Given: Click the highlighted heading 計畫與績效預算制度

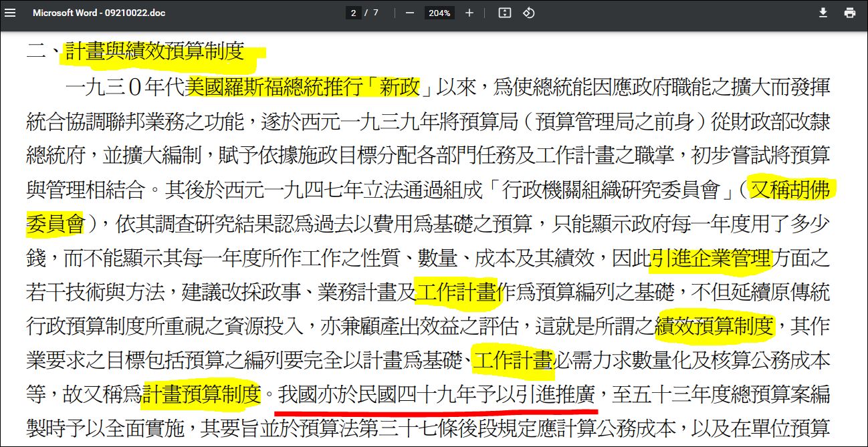Looking at the screenshot, I should coord(154,52).
